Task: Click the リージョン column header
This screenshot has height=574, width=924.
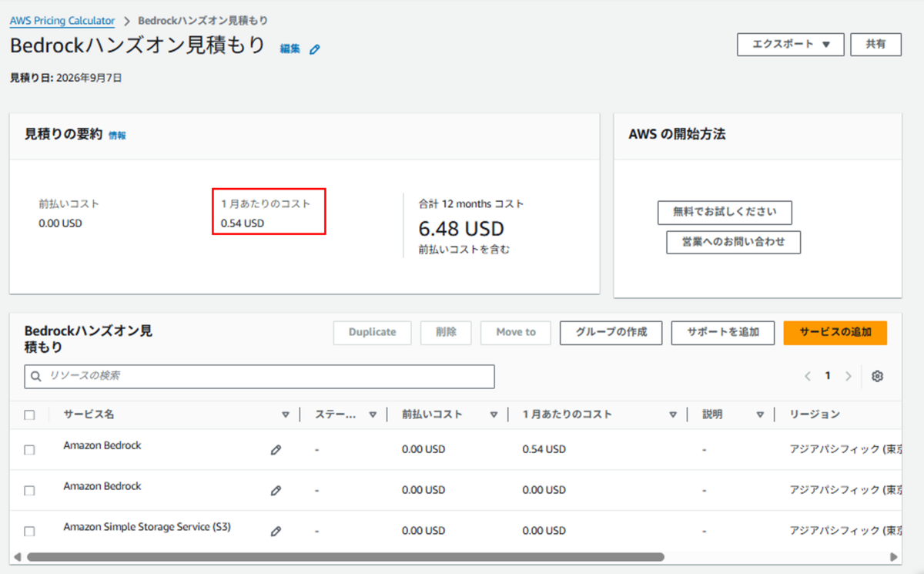Action: [815, 415]
